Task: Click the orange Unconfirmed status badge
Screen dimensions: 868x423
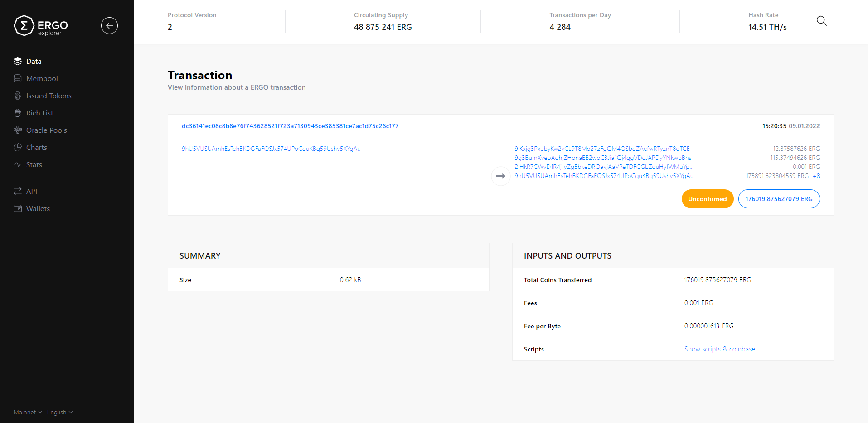Action: (x=707, y=199)
